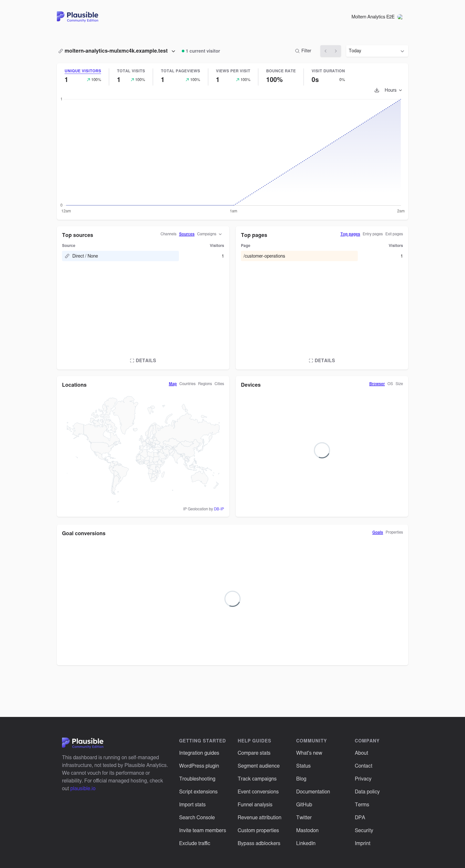Open the Today date range dropdown
Image resolution: width=465 pixels, height=868 pixels.
(377, 51)
